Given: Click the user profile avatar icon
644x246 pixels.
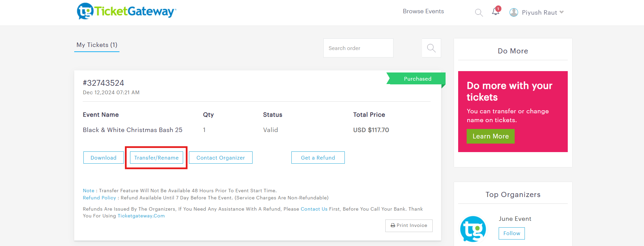Looking at the screenshot, I should click(x=514, y=13).
